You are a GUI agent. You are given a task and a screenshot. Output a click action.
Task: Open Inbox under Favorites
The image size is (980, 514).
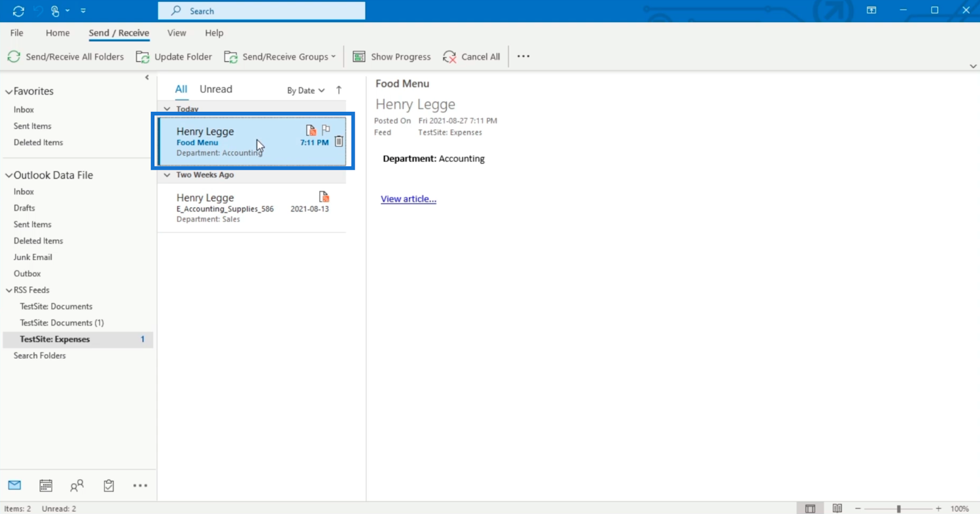coord(24,110)
